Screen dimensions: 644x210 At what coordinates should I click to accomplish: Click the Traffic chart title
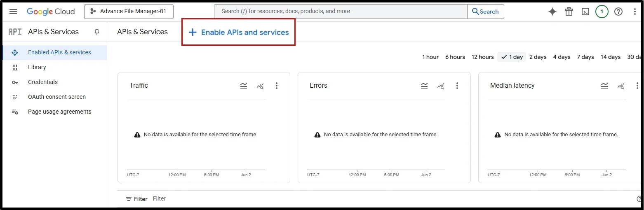pos(139,86)
